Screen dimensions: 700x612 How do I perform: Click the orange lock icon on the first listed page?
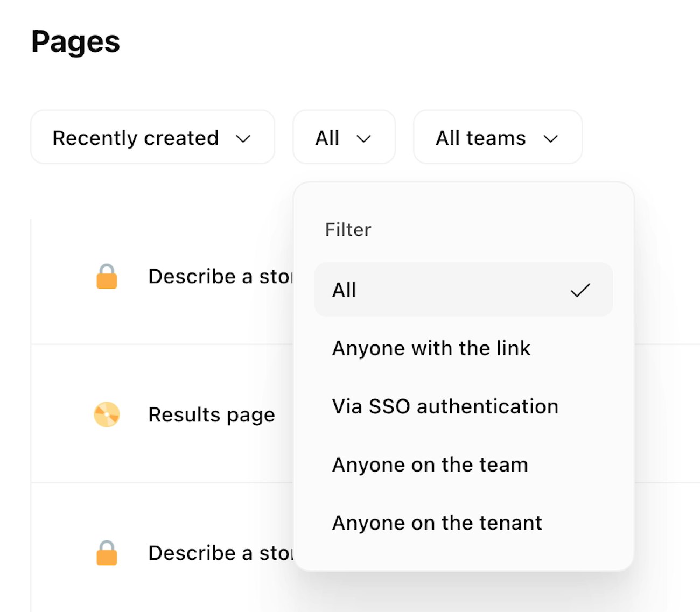[107, 277]
